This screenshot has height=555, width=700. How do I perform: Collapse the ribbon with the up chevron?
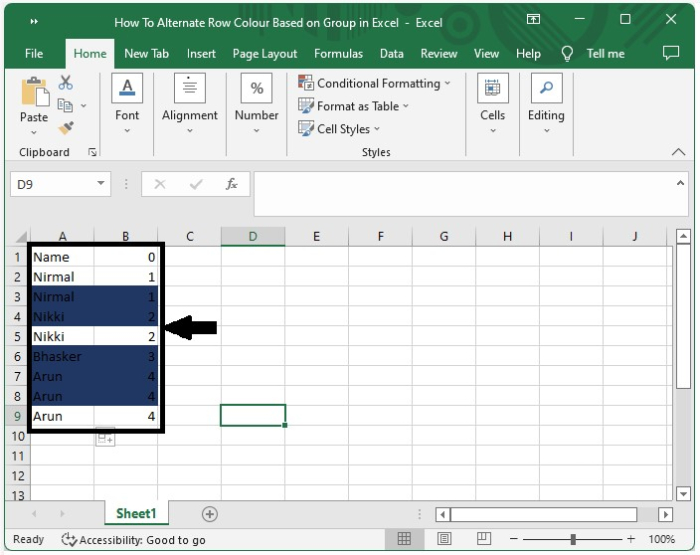679,152
